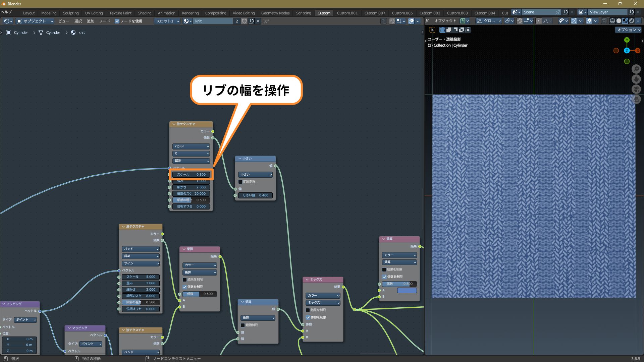Click the pin node tree icon
Screen dimensions: 644x362
[266, 21]
